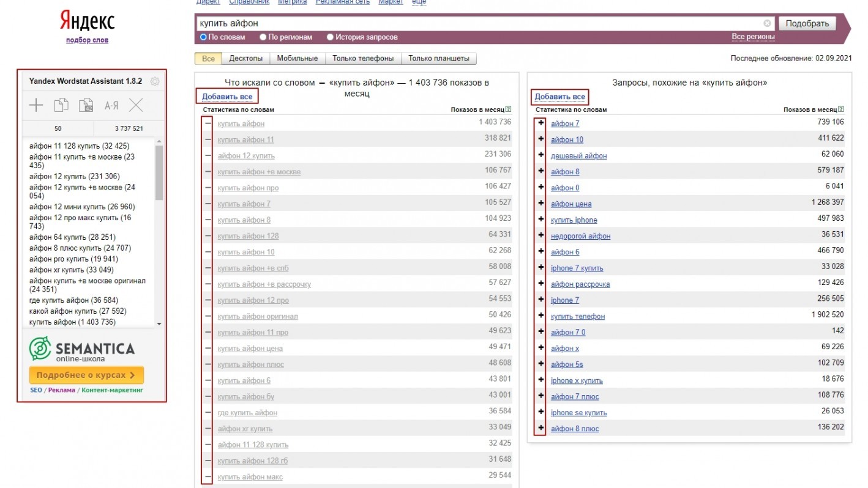Open the 'купить айфон +в рассрочку' link
Viewport: 868px width, 488px height.
point(264,284)
